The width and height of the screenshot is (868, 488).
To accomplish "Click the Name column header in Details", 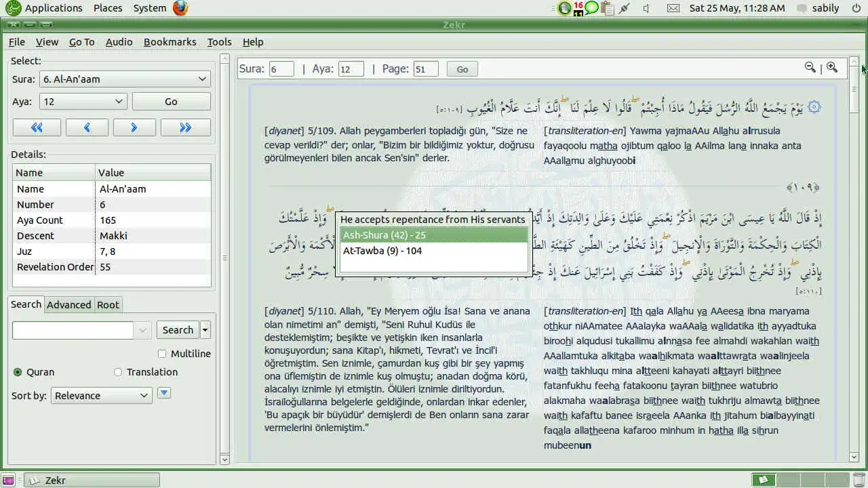I will coord(54,173).
